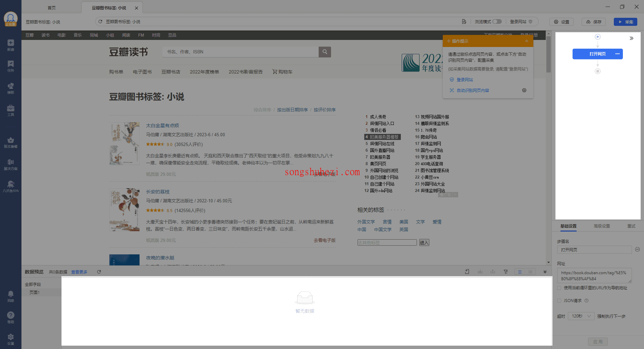644x349 pixels.
Task: Close the 豆瓣图书标签: 小说 tab
Action: [137, 8]
